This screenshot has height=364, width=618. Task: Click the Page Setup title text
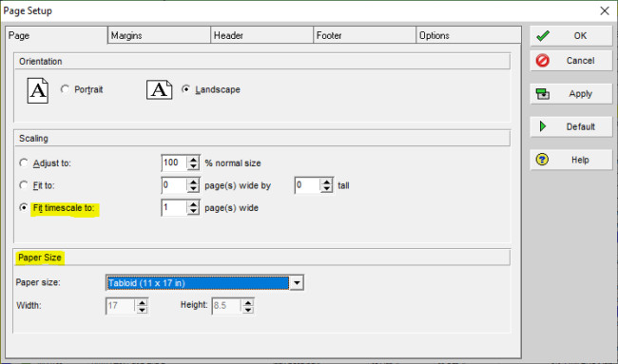pyautogui.click(x=28, y=11)
